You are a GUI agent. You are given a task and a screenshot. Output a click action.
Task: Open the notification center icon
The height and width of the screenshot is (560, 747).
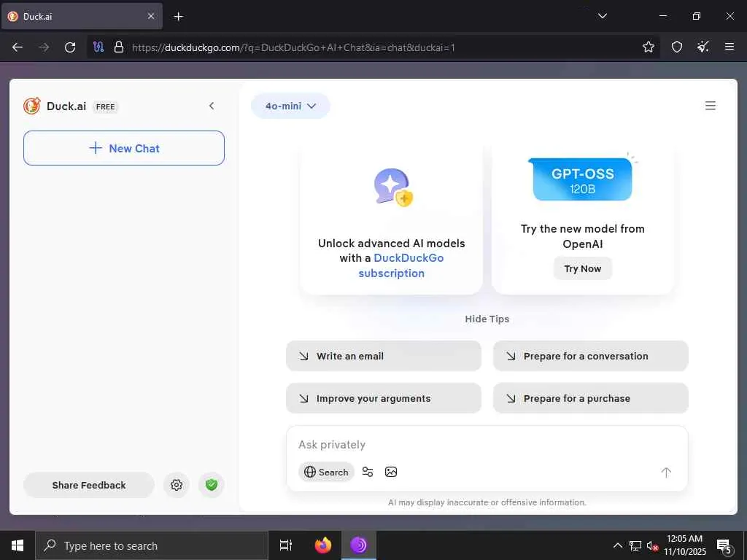724,546
